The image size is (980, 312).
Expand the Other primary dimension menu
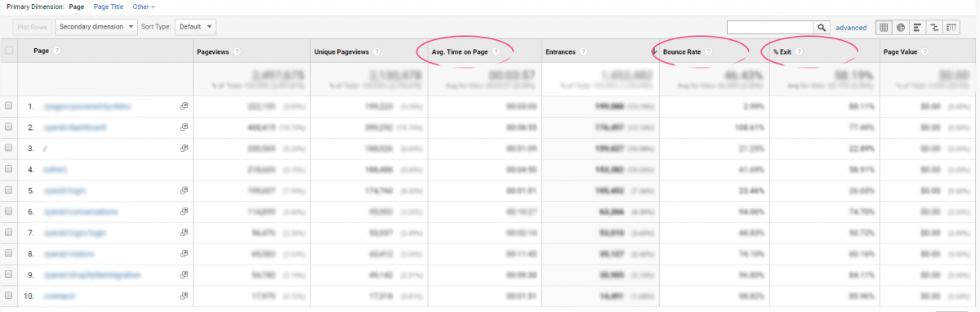(144, 7)
